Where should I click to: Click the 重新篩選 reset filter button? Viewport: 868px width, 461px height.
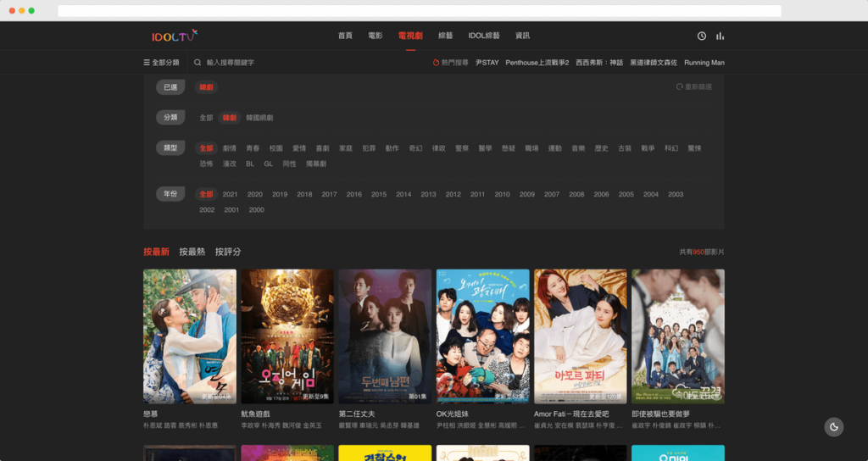tap(694, 87)
